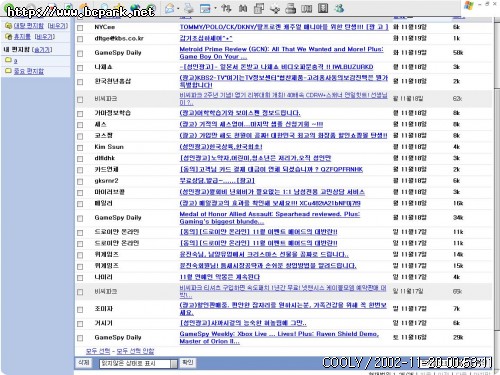Click the folder icon of 중요 편지함

[8, 71]
